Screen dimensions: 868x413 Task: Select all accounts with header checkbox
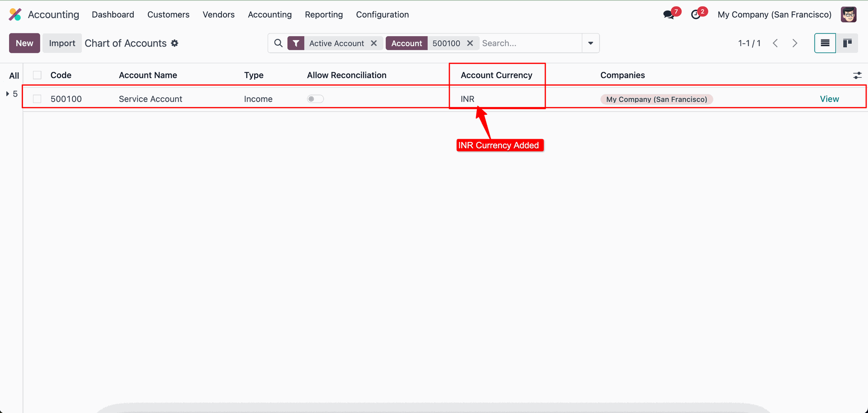pyautogui.click(x=37, y=75)
